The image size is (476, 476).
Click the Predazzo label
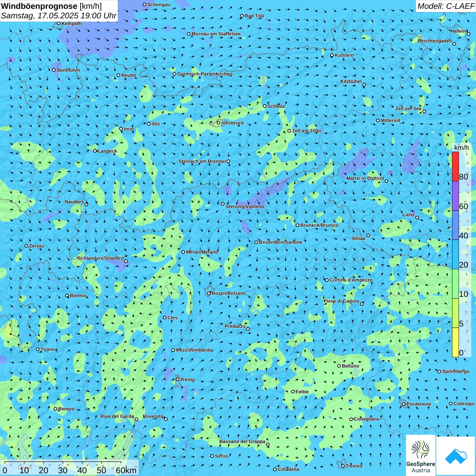tap(235, 326)
